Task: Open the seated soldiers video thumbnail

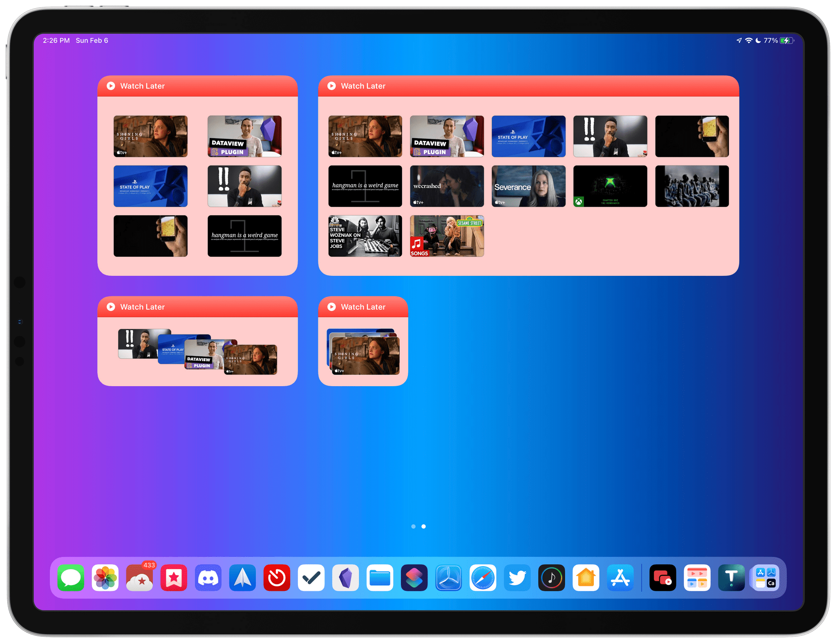Action: [692, 186]
